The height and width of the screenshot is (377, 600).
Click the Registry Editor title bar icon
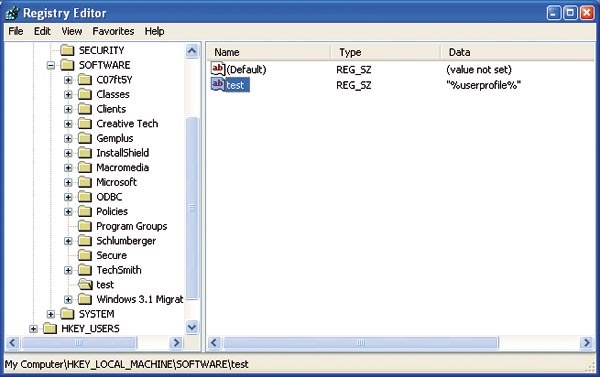13,13
